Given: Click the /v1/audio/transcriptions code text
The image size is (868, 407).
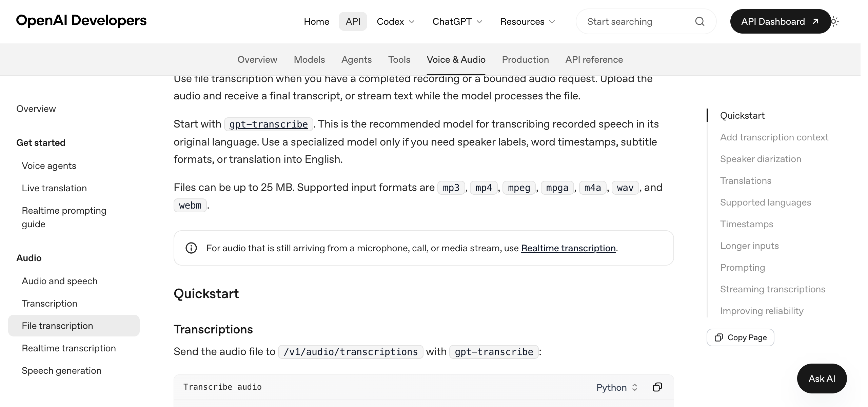Looking at the screenshot, I should pos(351,352).
